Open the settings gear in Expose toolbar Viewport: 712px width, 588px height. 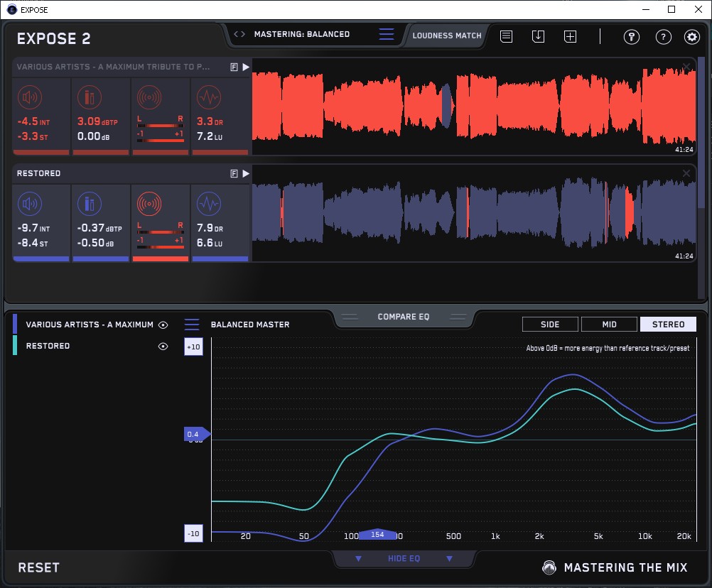pos(691,37)
